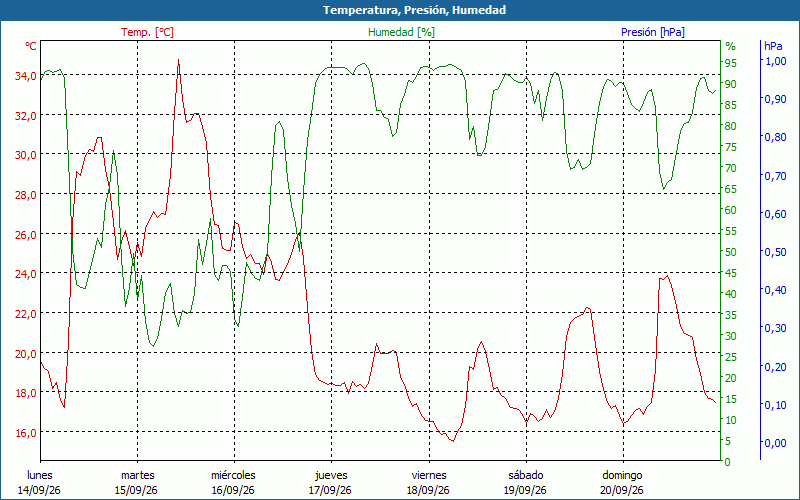Click the red temperature peak on martes
The height and width of the screenshot is (500, 800).
(x=178, y=60)
